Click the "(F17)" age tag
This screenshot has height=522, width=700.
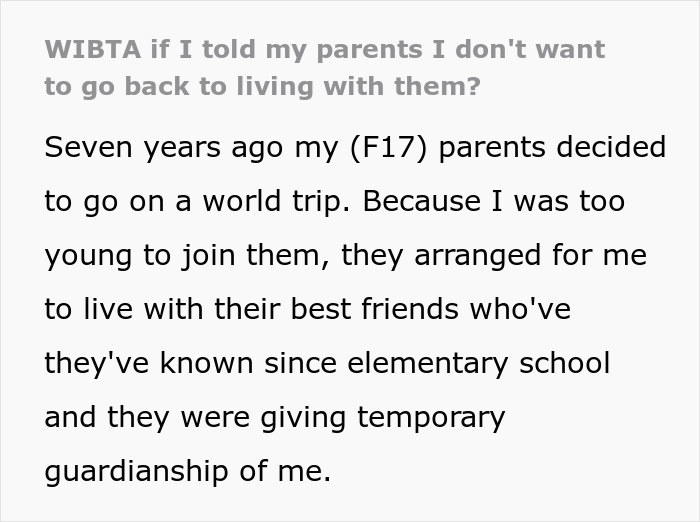tap(387, 148)
